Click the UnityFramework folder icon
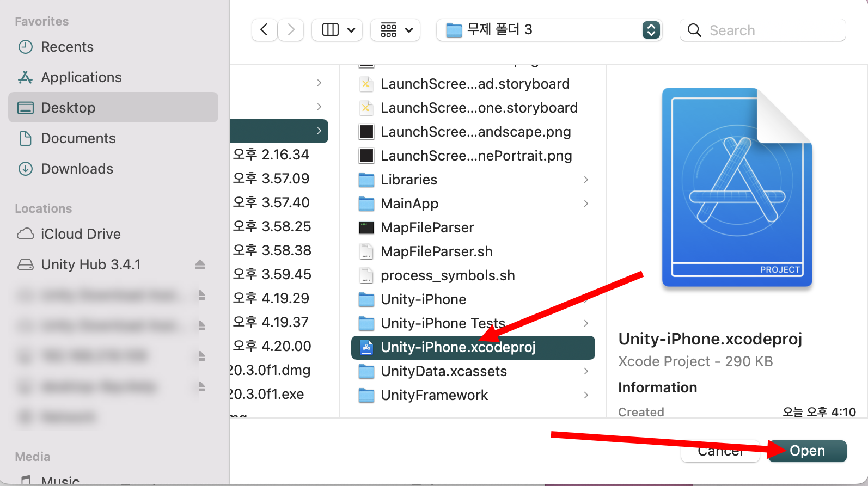The width and height of the screenshot is (868, 486). 366,395
